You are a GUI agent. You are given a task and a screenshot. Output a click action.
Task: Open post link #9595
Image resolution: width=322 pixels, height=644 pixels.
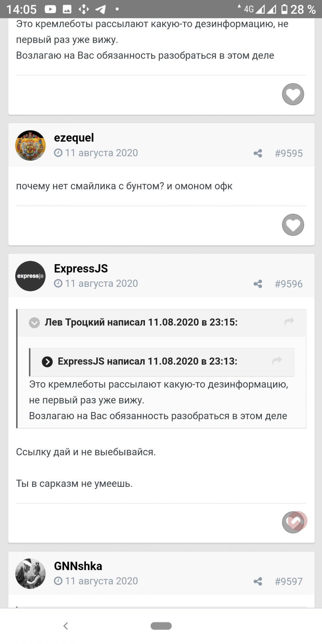289,153
